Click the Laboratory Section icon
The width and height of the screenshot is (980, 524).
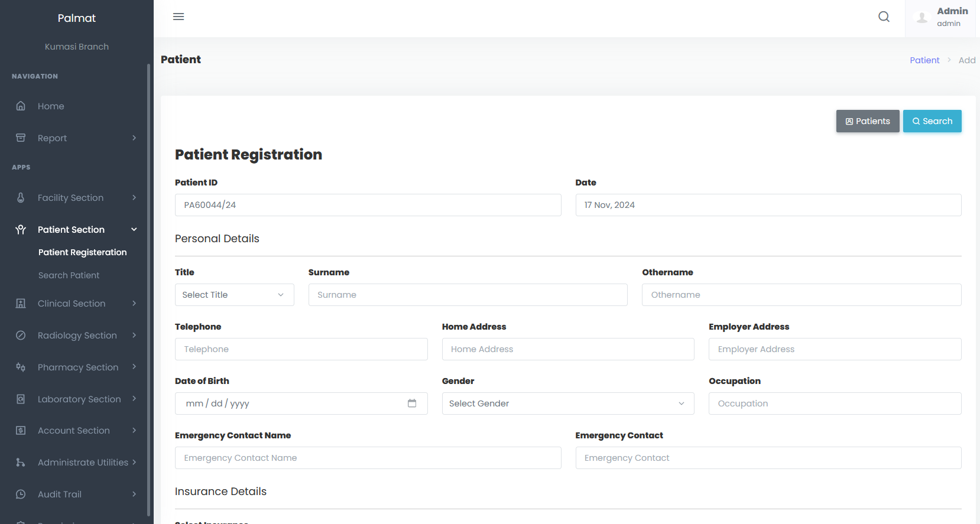point(21,399)
